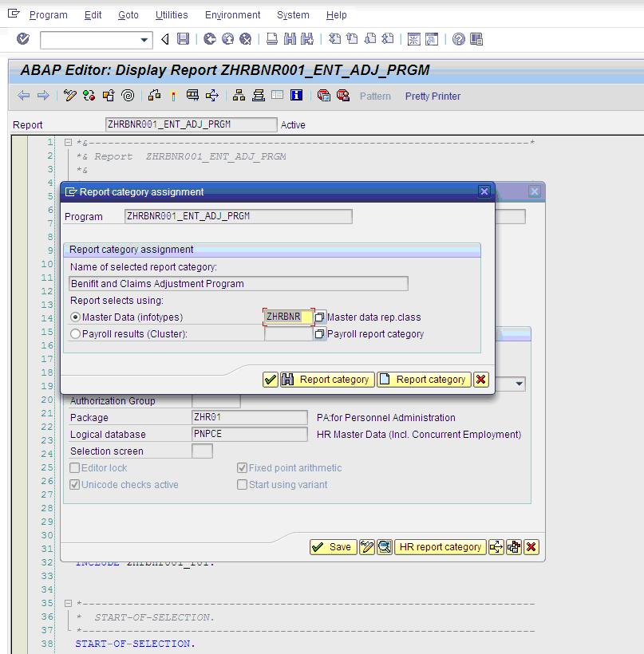Screen dimensions: 644x654
Task: Click the Find binoculars icon in toolbar
Action: coord(290,39)
